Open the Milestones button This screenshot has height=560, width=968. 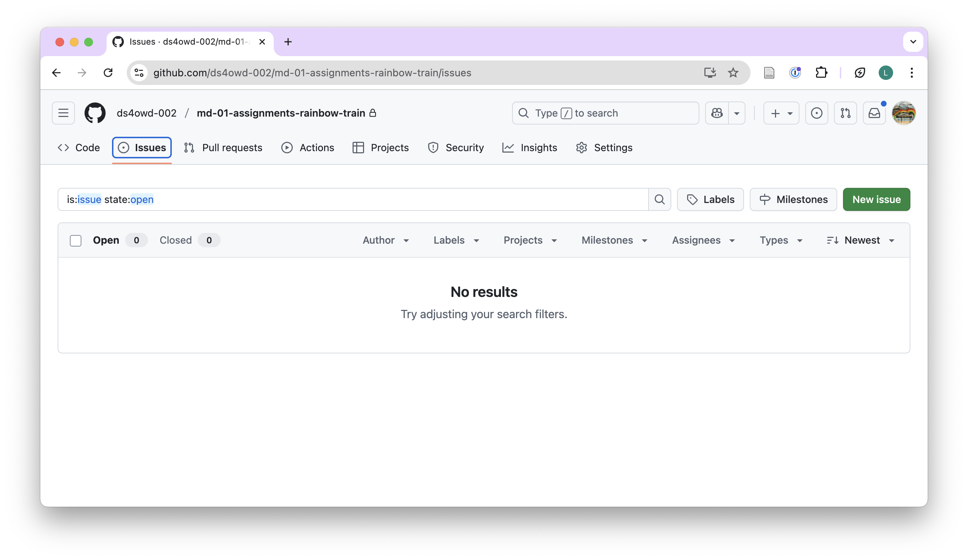point(793,199)
